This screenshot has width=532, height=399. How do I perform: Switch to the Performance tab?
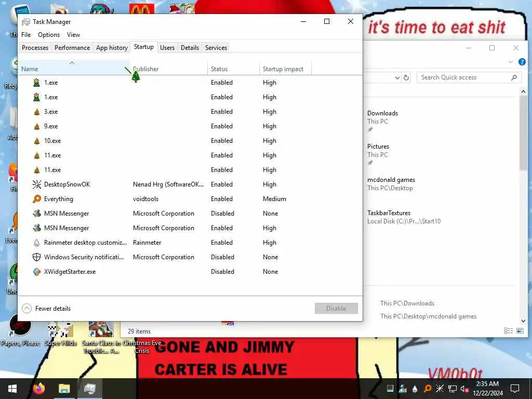click(x=72, y=48)
